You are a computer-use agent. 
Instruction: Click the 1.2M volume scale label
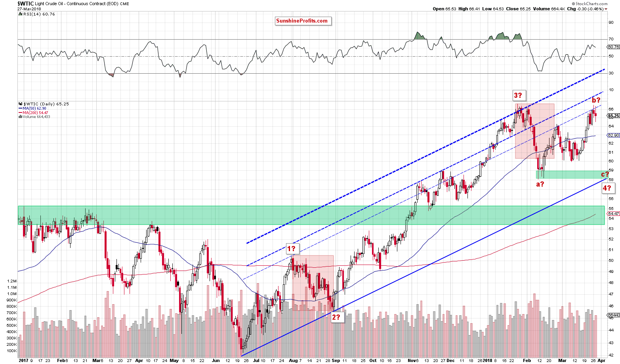tap(11, 281)
